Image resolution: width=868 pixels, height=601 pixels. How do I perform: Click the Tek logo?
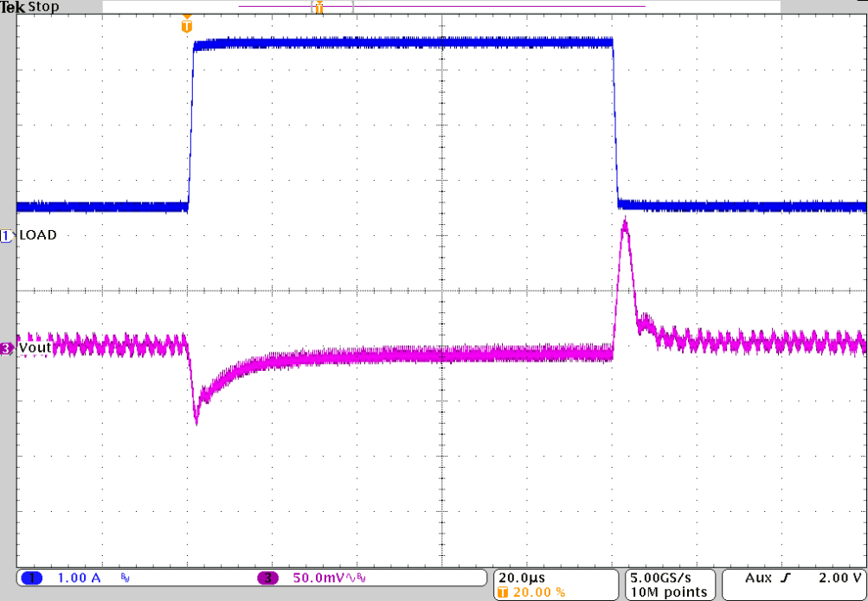[x=13, y=7]
